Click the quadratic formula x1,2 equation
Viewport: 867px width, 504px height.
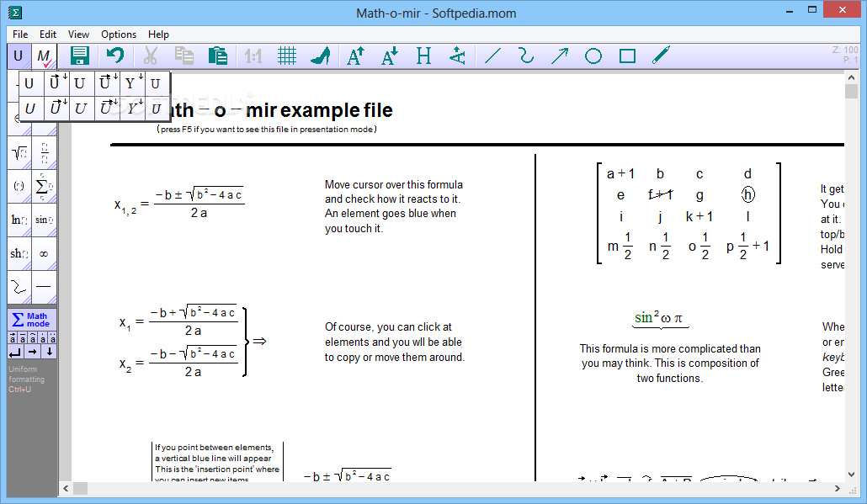click(179, 203)
